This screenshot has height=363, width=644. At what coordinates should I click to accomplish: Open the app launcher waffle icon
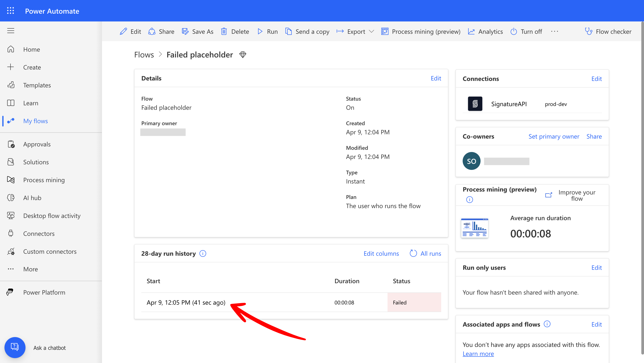pos(11,11)
